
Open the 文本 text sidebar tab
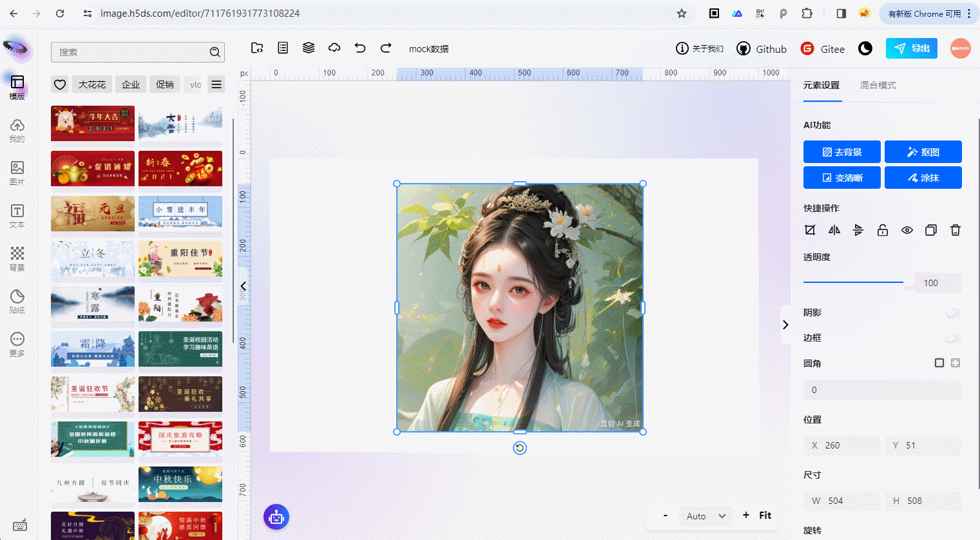(x=17, y=216)
